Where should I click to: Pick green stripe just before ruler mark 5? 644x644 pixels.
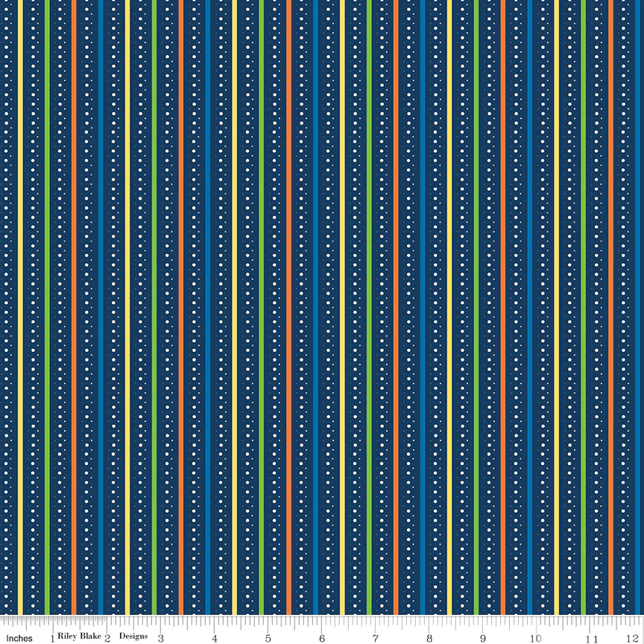point(262,307)
